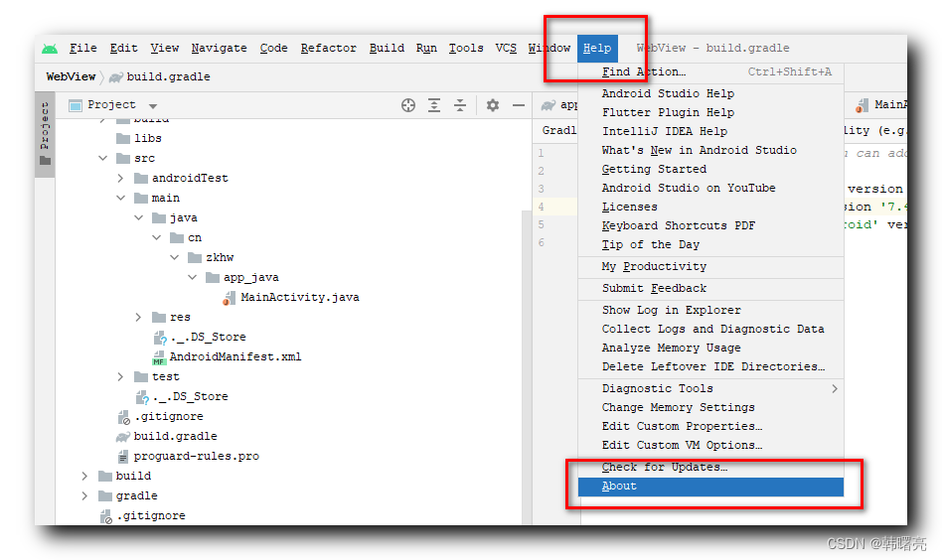This screenshot has height=560, width=942.
Task: Click the Collapse All icon in Project panel
Action: pos(460,105)
